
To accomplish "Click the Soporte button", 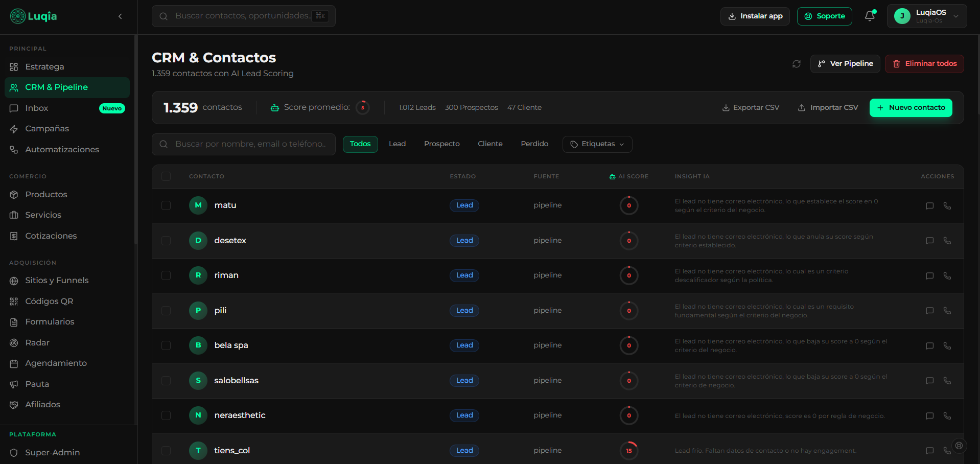I will pos(825,16).
